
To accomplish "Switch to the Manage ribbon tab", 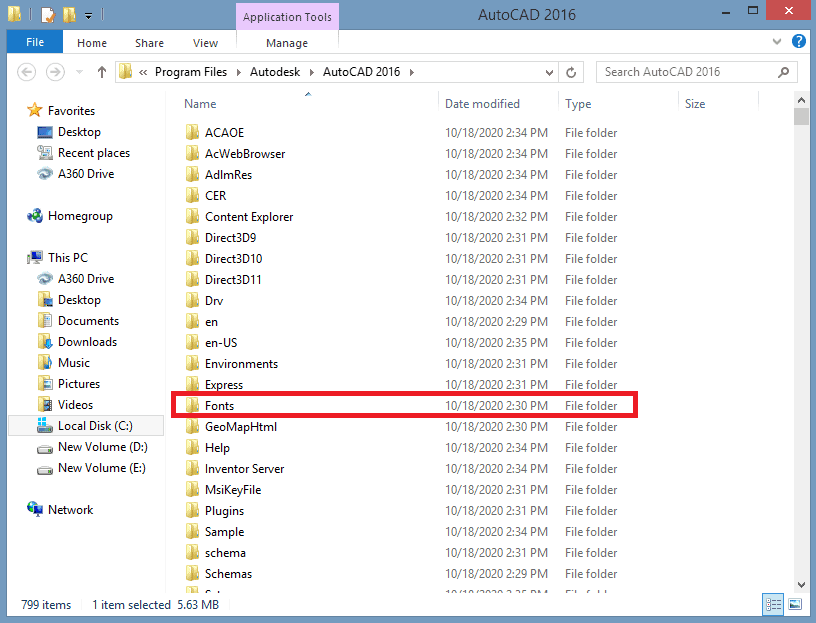I will [287, 43].
